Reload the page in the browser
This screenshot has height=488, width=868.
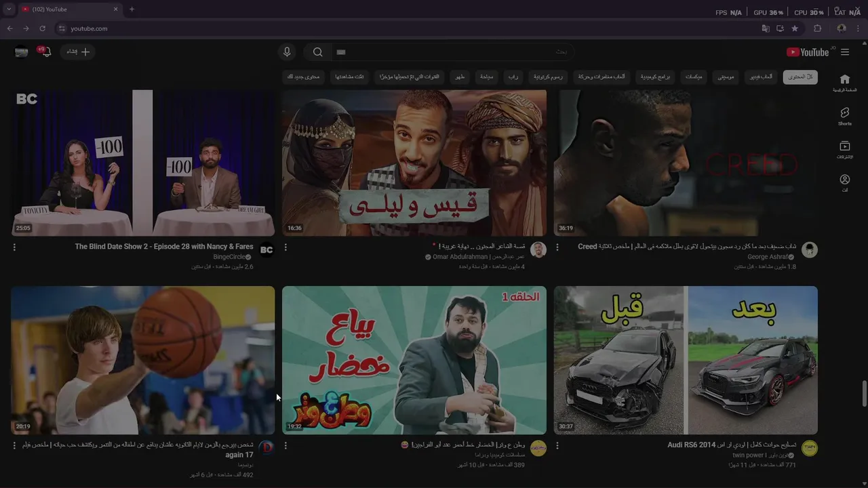click(42, 28)
